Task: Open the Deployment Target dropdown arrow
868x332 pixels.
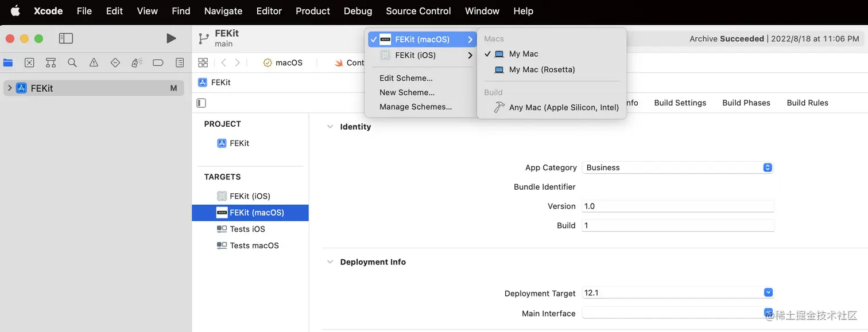Action: pos(768,292)
